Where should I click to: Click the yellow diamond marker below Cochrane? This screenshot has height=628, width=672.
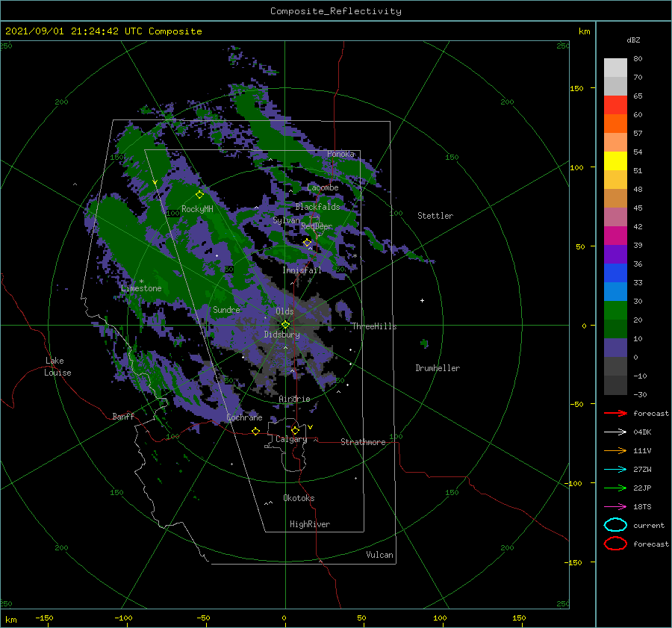(255, 431)
